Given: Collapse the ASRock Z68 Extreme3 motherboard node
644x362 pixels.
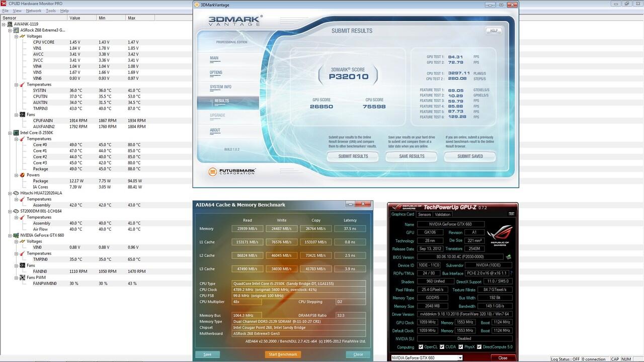Looking at the screenshot, I should tap(10, 30).
